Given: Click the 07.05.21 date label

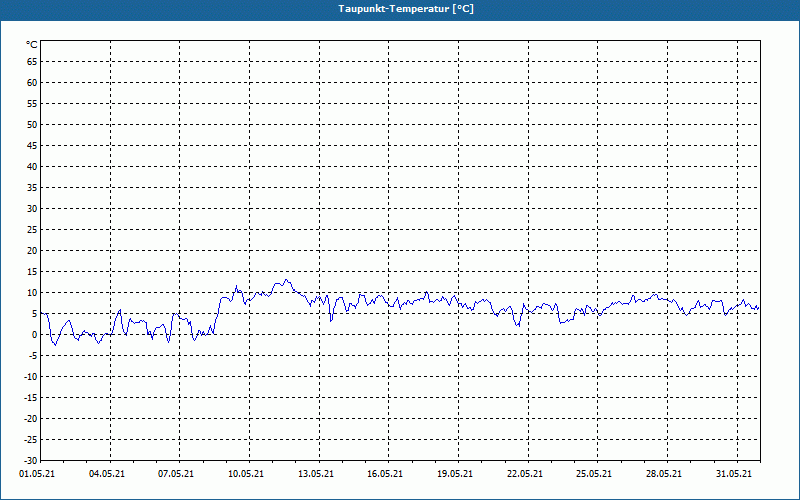Looking at the screenshot, I should 176,474.
